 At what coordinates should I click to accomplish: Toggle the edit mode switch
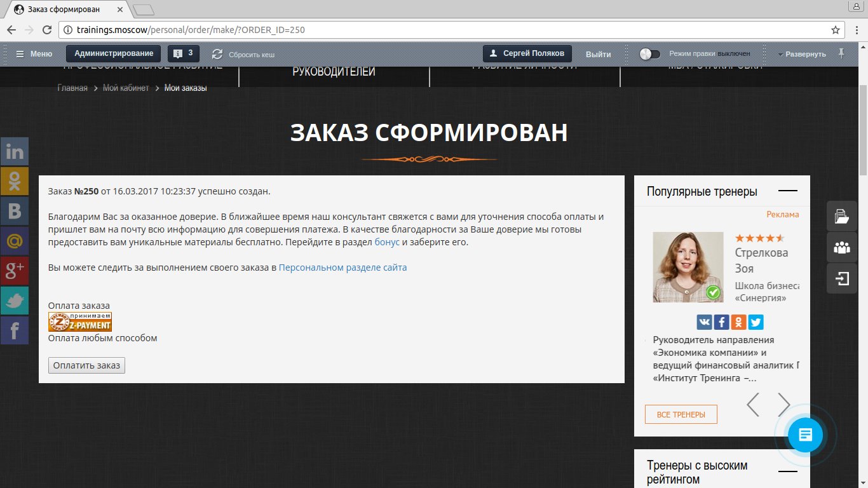point(650,54)
